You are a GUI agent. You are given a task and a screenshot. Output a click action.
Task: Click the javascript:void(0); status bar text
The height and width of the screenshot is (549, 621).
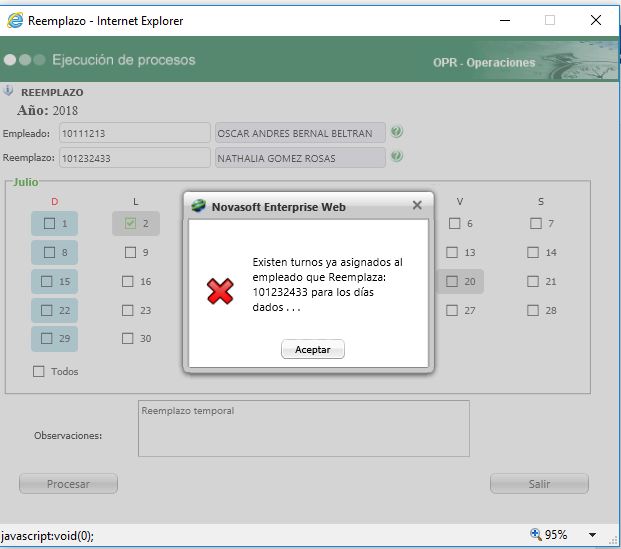tap(47, 536)
